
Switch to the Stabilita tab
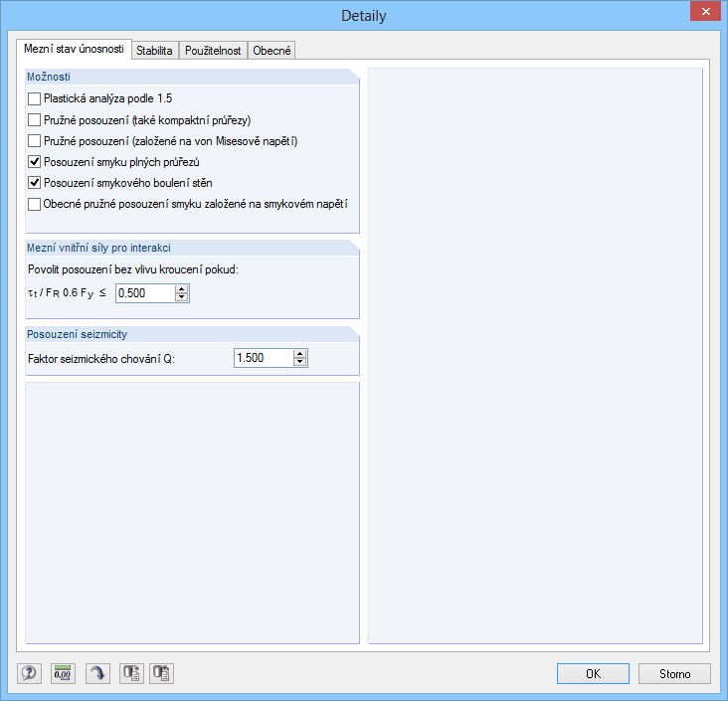(x=154, y=51)
